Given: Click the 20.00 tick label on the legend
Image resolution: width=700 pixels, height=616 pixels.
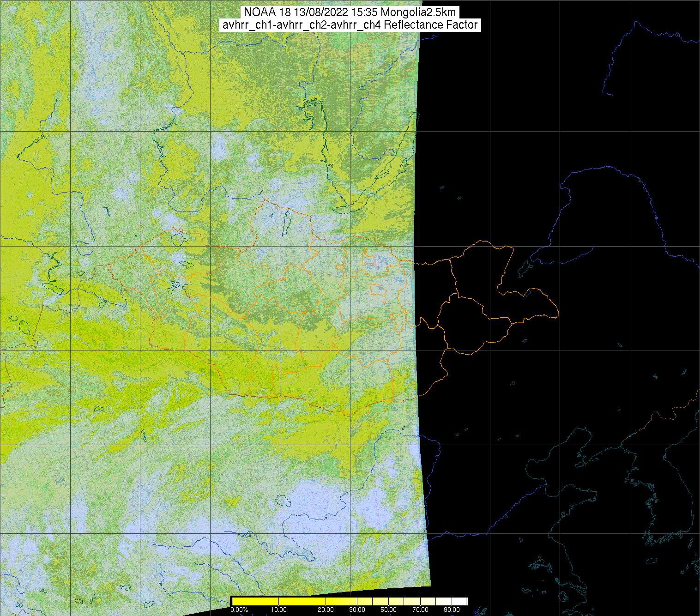Looking at the screenshot, I should 326,610.
